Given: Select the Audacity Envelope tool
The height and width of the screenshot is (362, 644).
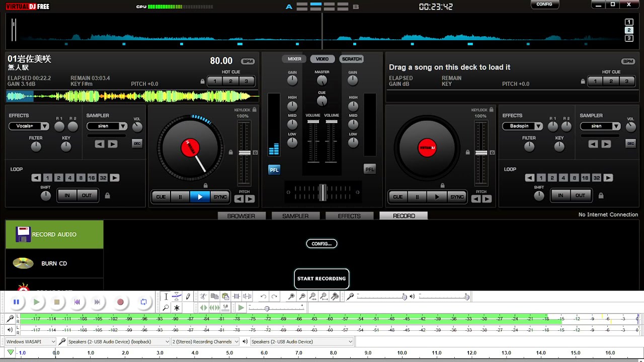Looking at the screenshot, I should 177,297.
